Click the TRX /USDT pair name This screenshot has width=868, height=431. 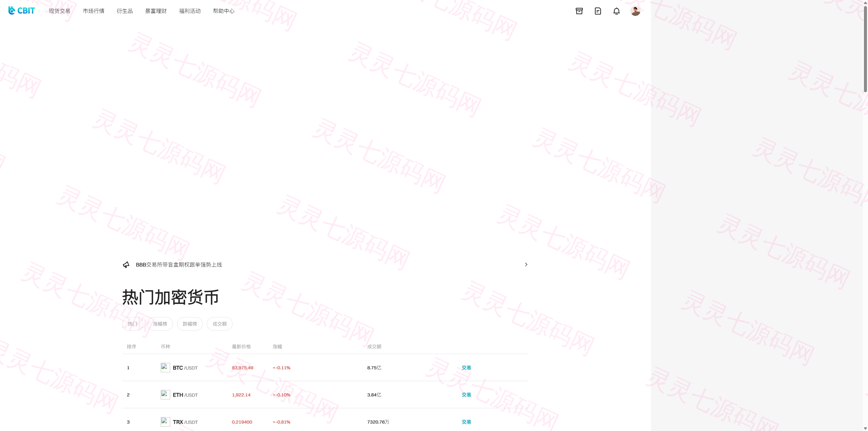(x=185, y=422)
